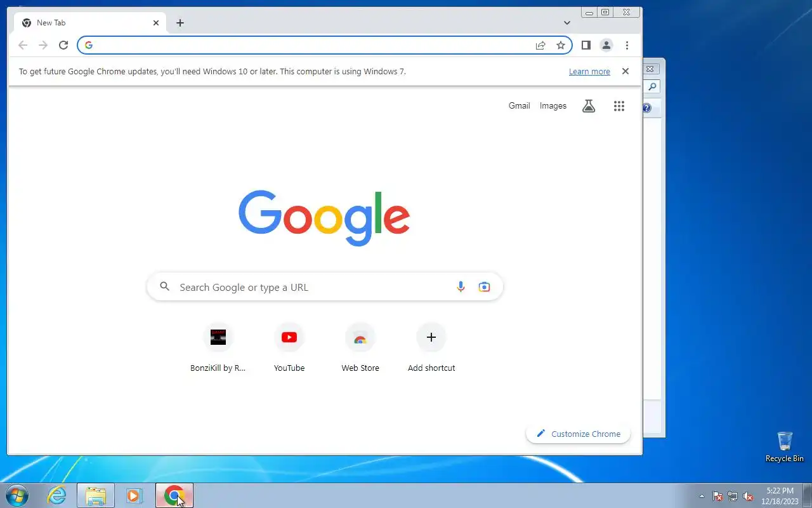Toggle the Chrome side panel
This screenshot has height=508, width=812.
(586, 45)
